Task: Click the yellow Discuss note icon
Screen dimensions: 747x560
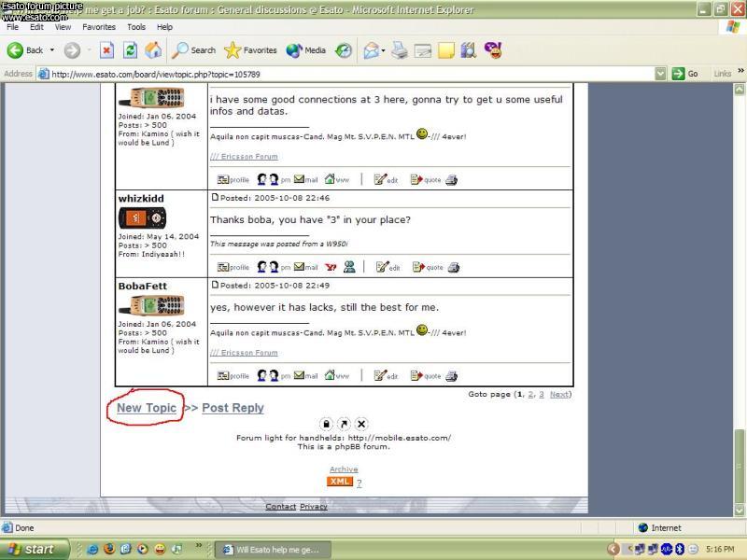Action: click(446, 50)
